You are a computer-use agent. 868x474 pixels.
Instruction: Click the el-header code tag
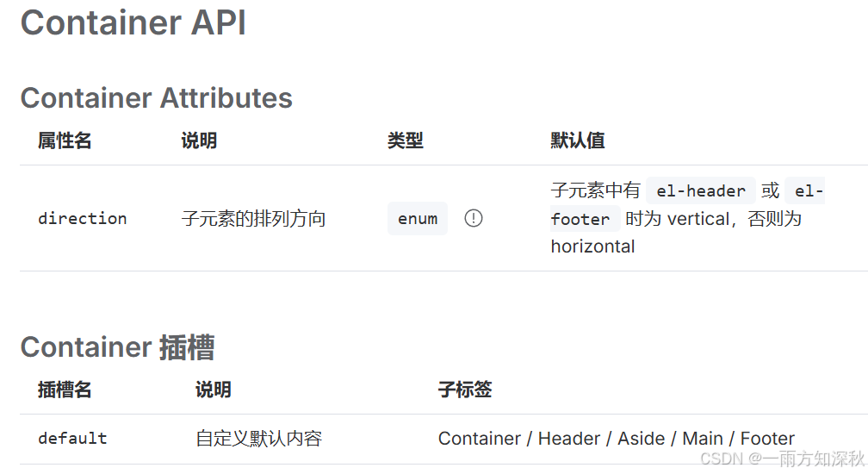pos(701,191)
